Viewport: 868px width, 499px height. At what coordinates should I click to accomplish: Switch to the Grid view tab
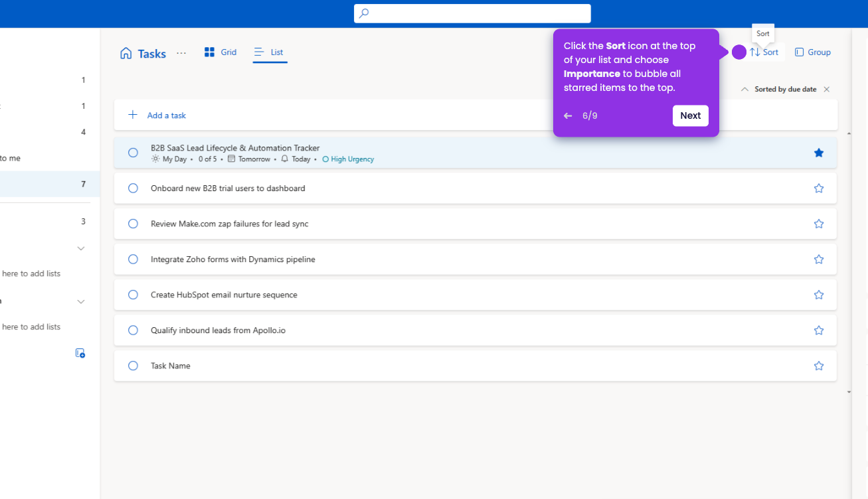220,52
